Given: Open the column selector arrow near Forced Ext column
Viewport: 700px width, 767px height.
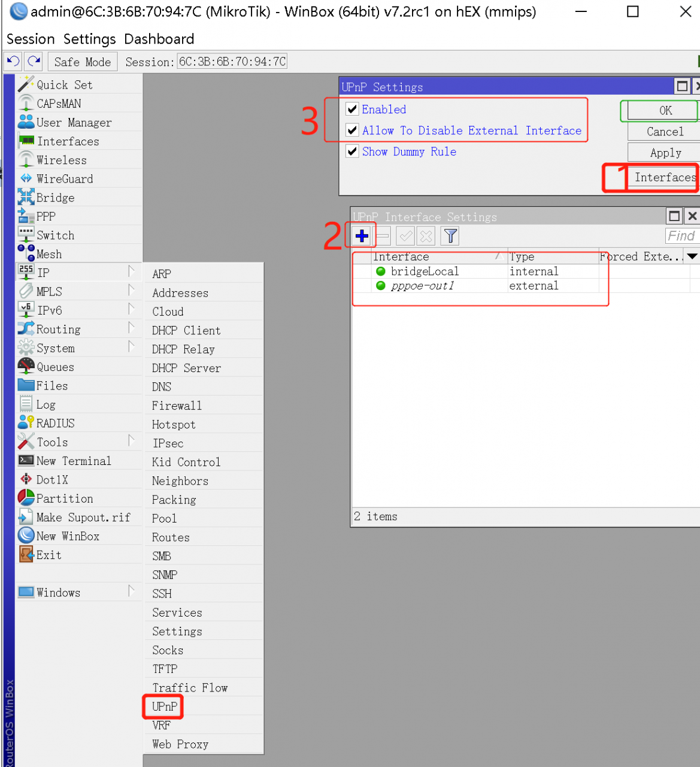Looking at the screenshot, I should [x=692, y=256].
